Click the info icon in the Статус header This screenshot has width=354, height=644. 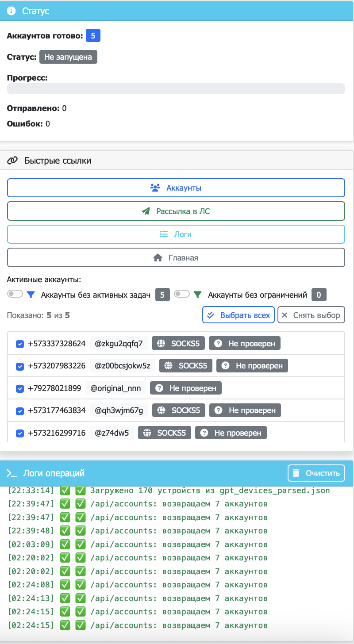(x=12, y=11)
